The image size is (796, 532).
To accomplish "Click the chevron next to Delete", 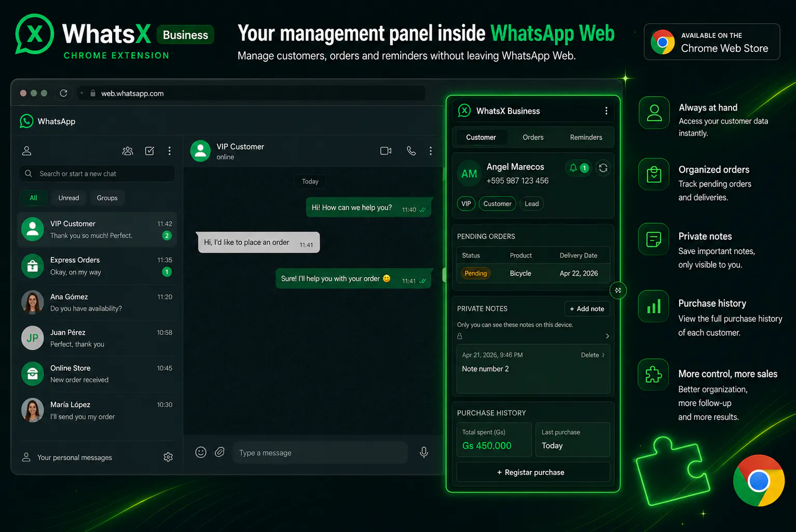I will (603, 356).
